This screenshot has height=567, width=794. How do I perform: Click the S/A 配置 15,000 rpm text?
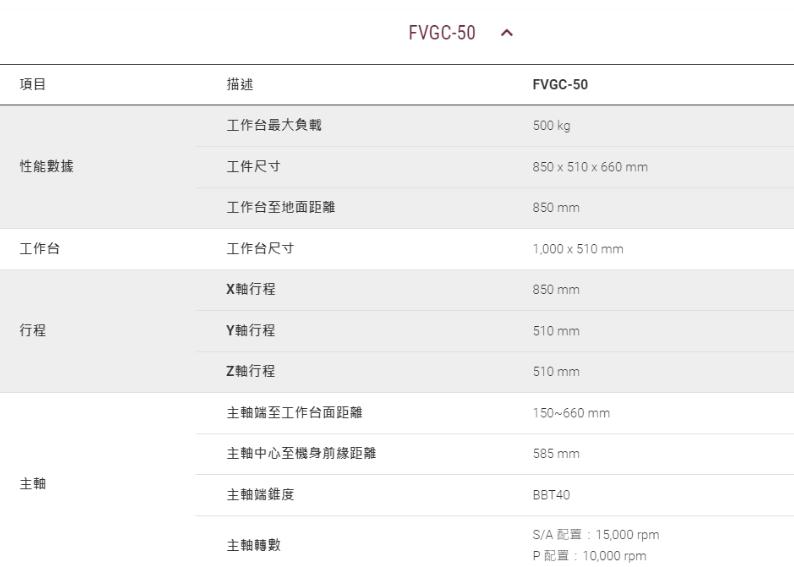click(x=595, y=535)
